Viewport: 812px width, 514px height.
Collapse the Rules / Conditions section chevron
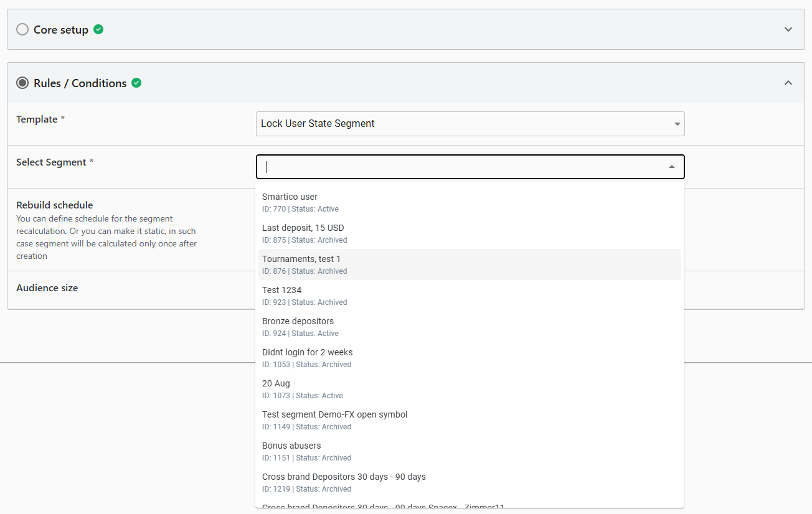coord(788,83)
